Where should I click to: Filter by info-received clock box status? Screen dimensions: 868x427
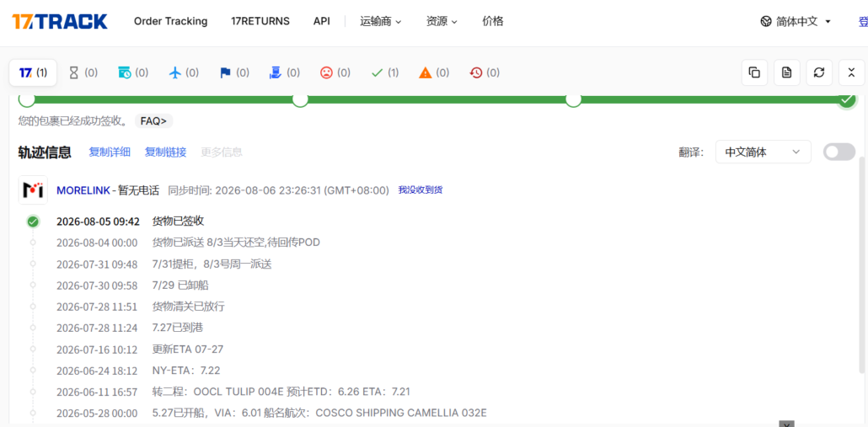point(133,72)
